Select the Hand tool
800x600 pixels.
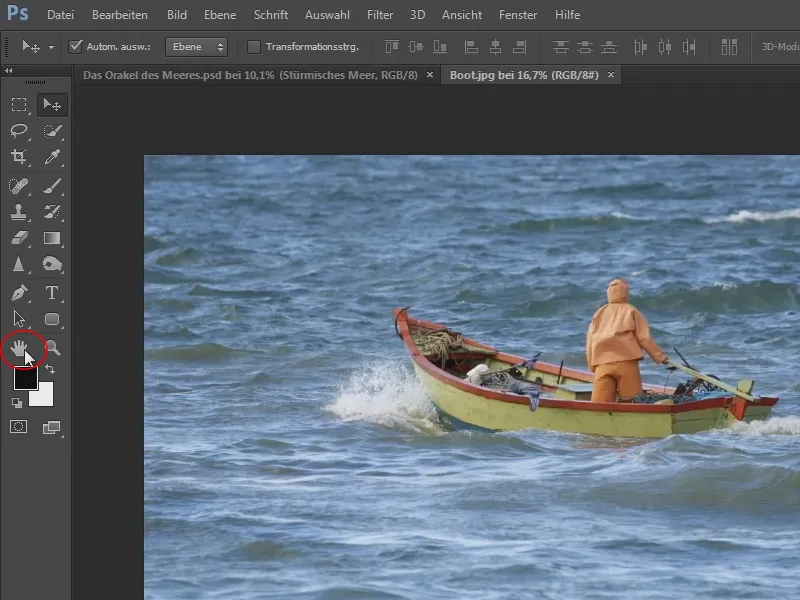point(19,348)
